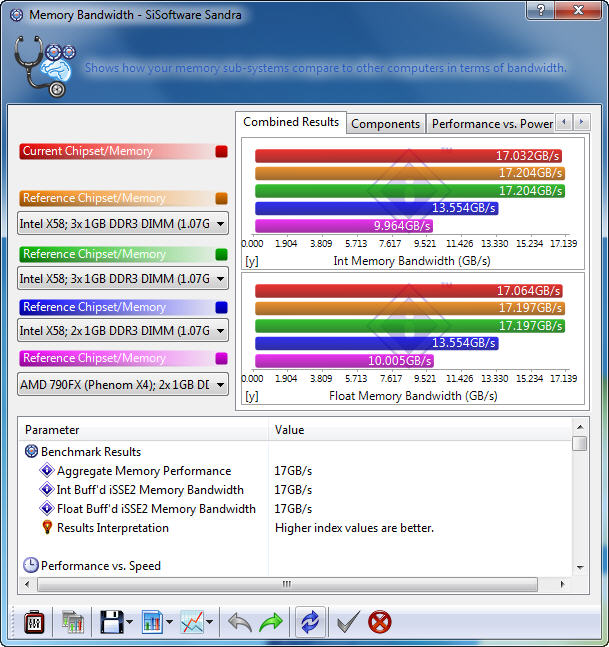The width and height of the screenshot is (609, 647).
Task: Toggle the green Reference Chipset/Memory swatch
Action: (222, 254)
